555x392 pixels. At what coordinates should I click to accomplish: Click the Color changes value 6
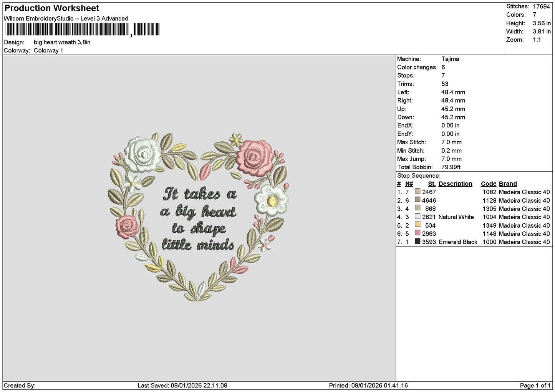coord(443,67)
